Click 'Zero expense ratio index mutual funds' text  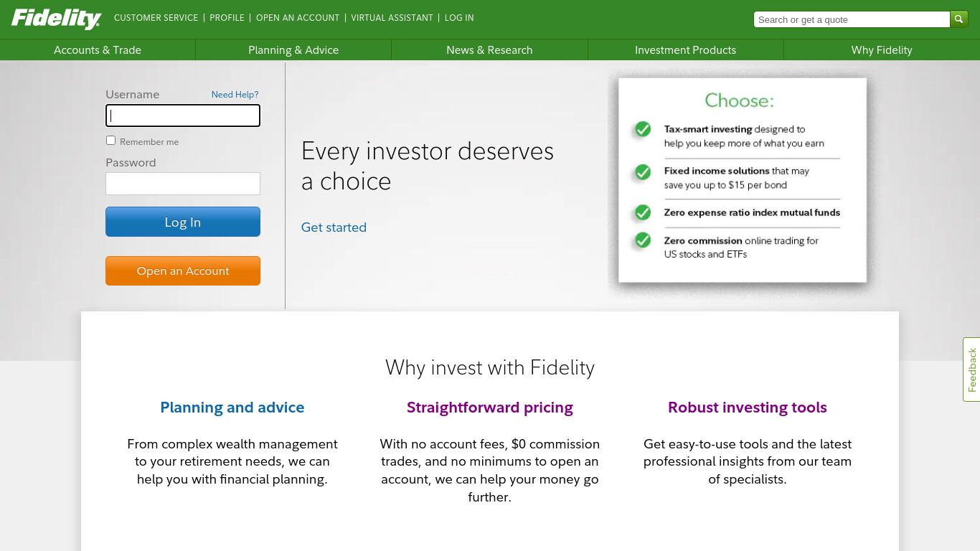coord(752,212)
